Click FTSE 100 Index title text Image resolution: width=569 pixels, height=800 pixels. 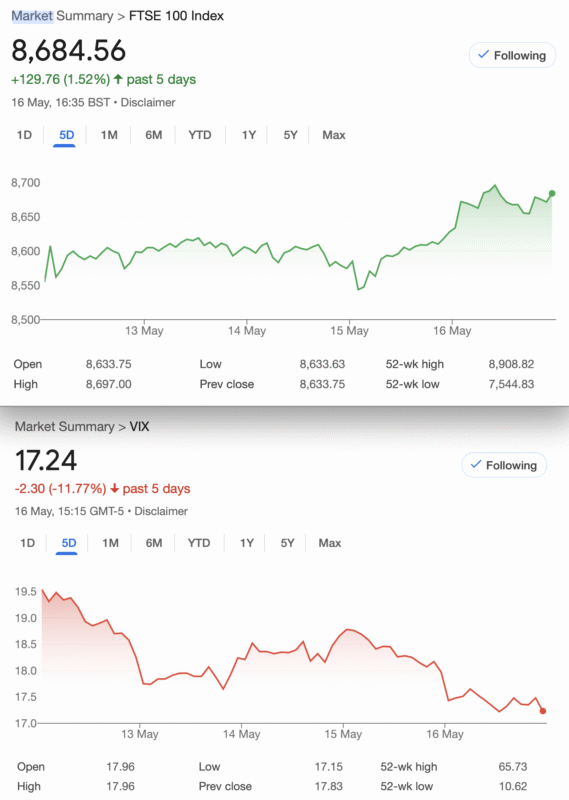tap(176, 16)
